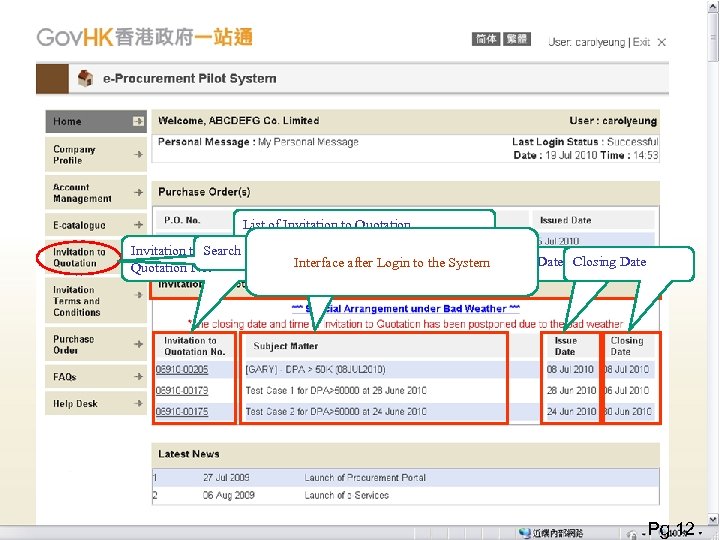Switch language to Simplified Chinese 简体
Screen dimensions: 720x540
tap(486, 39)
